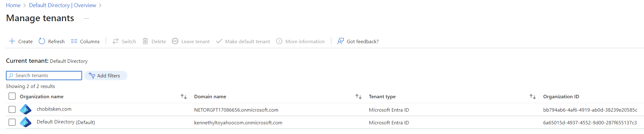Viewport: 644px width, 134px height.
Task: Click the Default Directory tenant Entra icon
Action: [x=26, y=122]
